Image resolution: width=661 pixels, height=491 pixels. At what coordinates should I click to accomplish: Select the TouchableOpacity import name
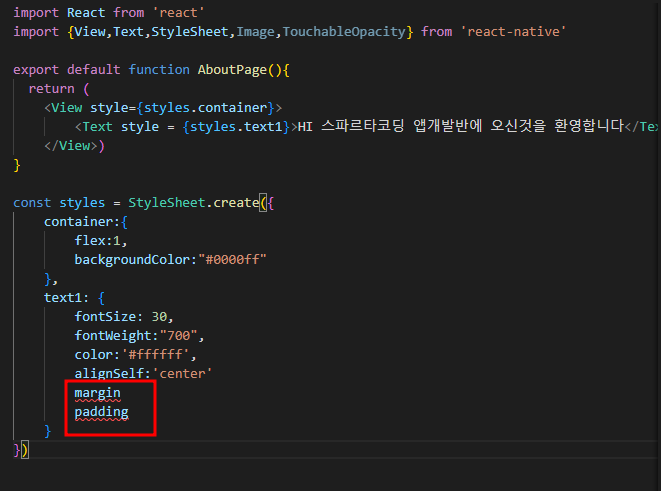click(344, 32)
